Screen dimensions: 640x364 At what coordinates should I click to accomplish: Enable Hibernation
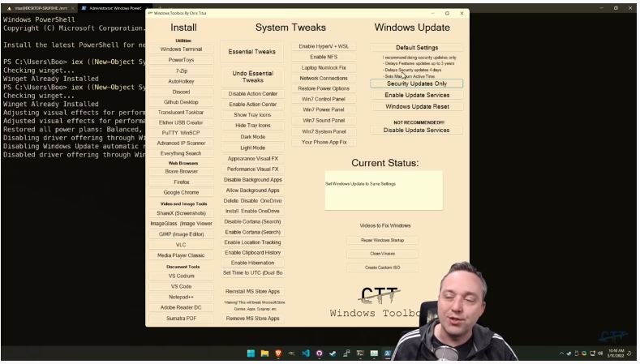[252, 263]
